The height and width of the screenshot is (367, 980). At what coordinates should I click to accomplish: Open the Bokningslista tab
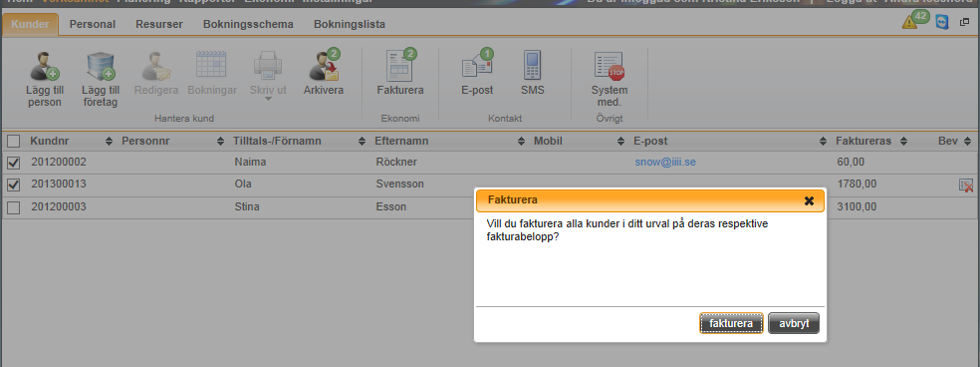click(350, 24)
